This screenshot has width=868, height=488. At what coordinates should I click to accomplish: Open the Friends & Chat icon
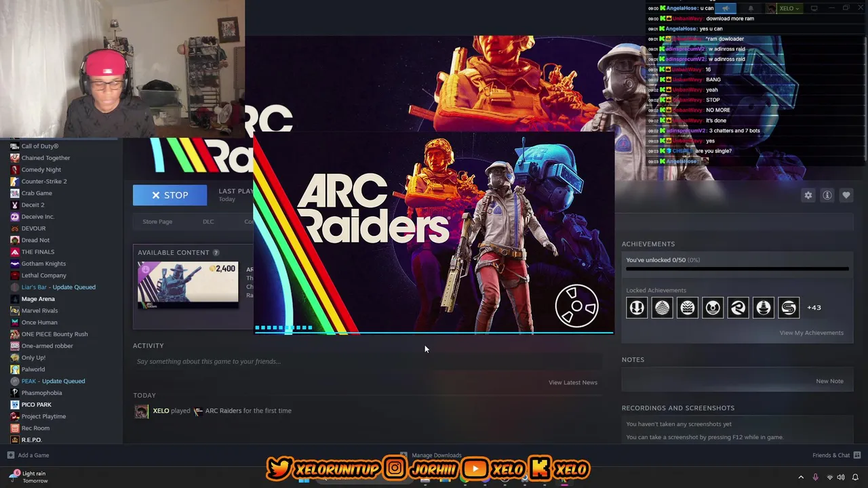point(857,455)
